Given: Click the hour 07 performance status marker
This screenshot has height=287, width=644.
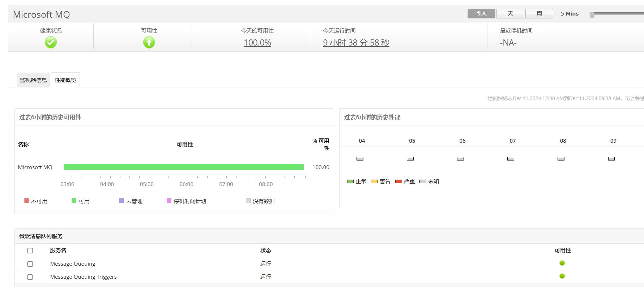Looking at the screenshot, I should coord(511,159).
